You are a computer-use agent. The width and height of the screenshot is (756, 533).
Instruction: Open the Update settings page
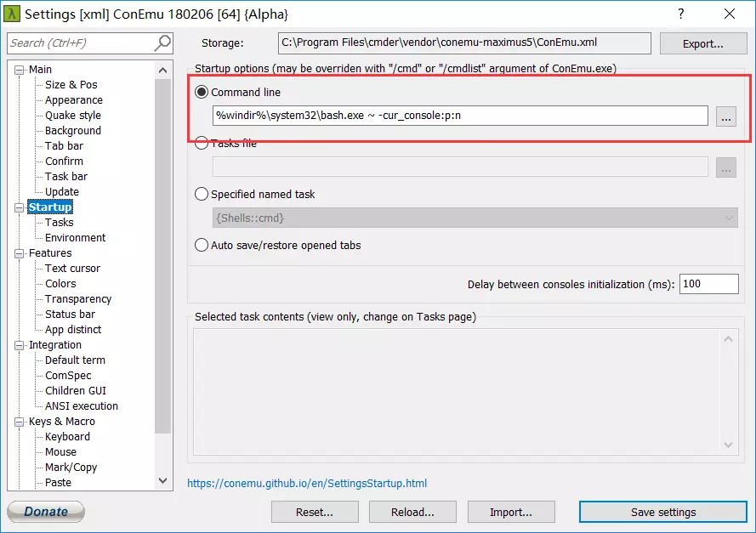[x=62, y=192]
